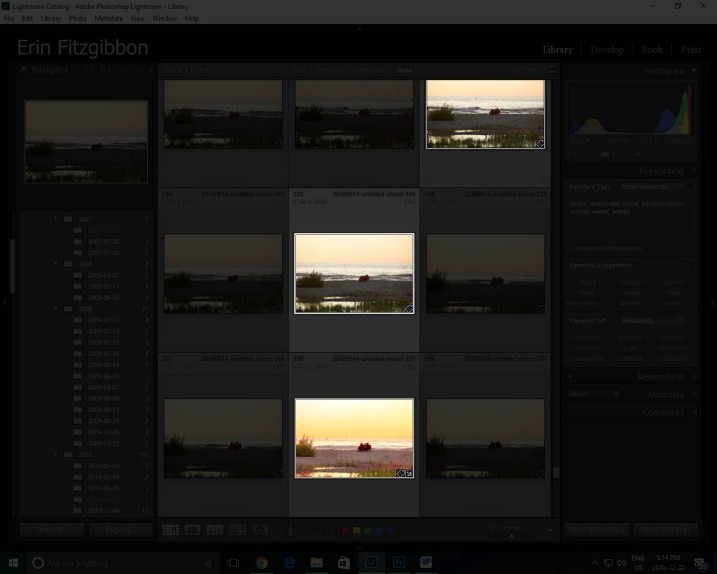Image resolution: width=717 pixels, height=574 pixels.
Task: Apply the yellow color label
Action: tap(357, 530)
